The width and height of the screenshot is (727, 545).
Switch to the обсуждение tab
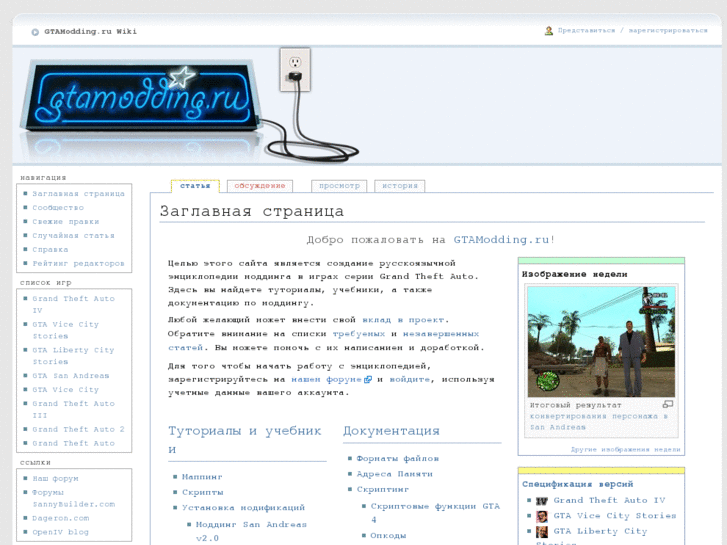tap(260, 186)
